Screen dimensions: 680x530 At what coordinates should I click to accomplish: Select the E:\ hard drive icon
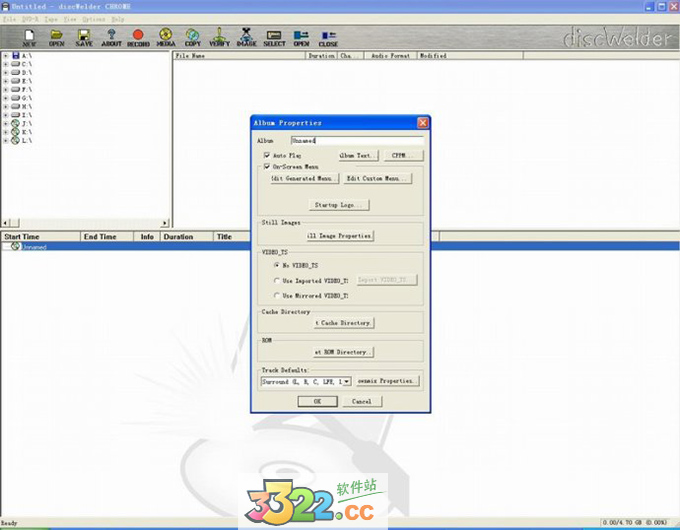coord(16,81)
